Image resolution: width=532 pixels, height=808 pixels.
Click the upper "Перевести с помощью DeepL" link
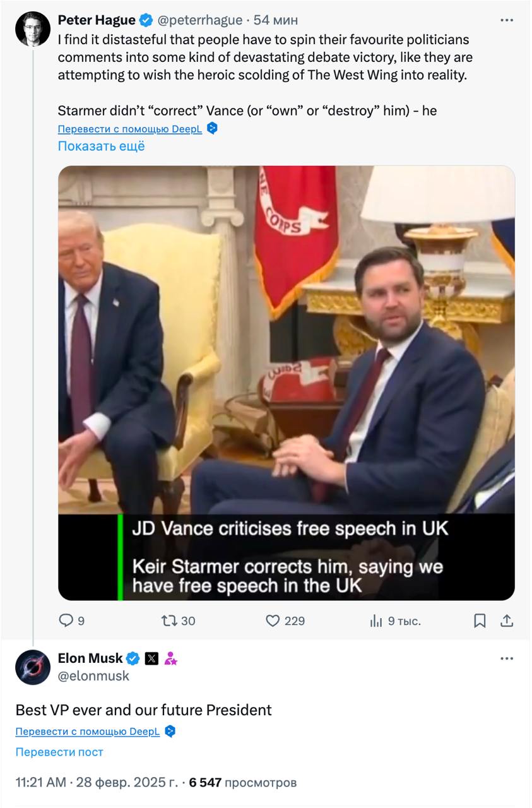point(129,129)
